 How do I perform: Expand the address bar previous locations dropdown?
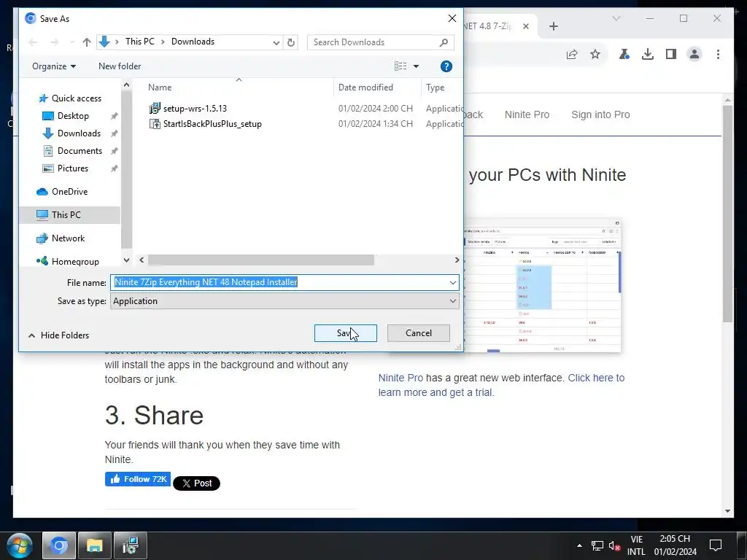point(276,42)
